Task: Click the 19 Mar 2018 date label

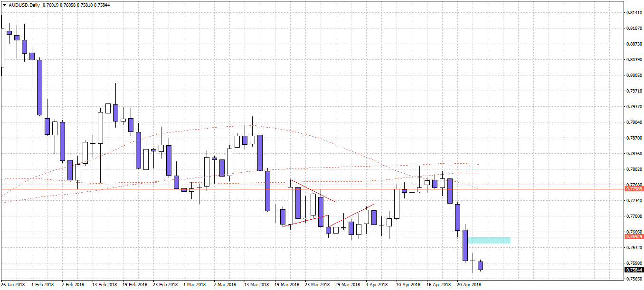Action: pos(287,285)
